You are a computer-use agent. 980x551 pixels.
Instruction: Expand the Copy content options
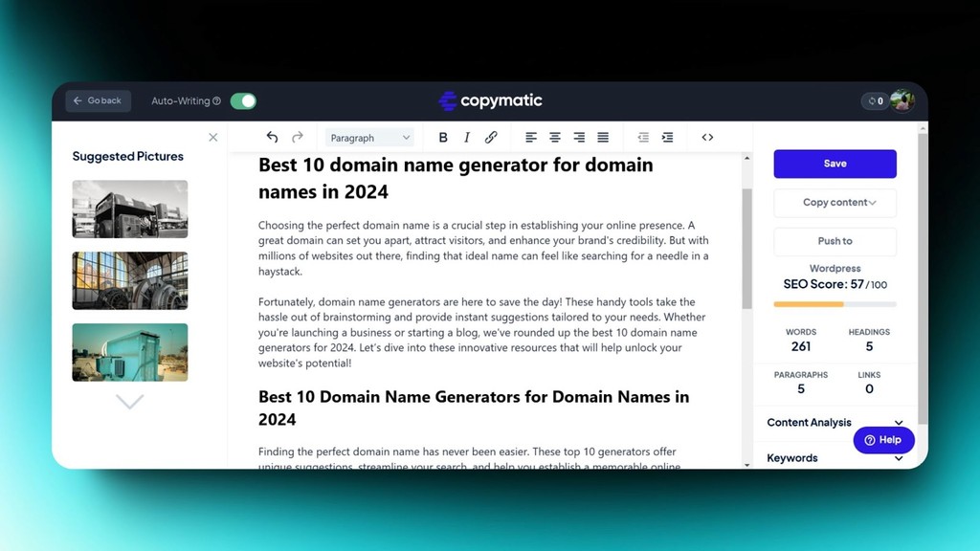[834, 203]
